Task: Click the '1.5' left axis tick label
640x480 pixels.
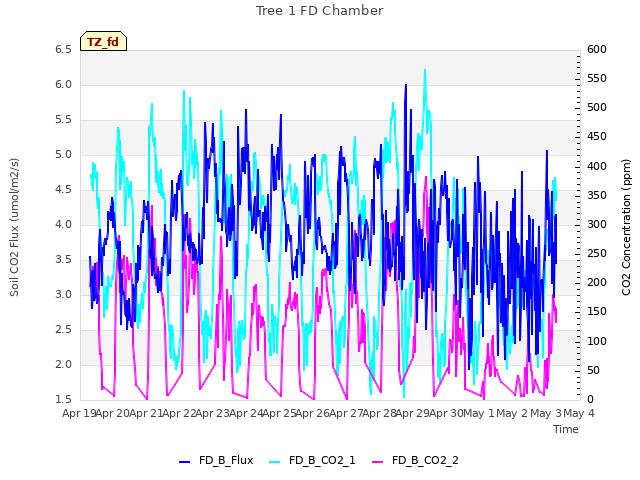Action: pyautogui.click(x=63, y=399)
